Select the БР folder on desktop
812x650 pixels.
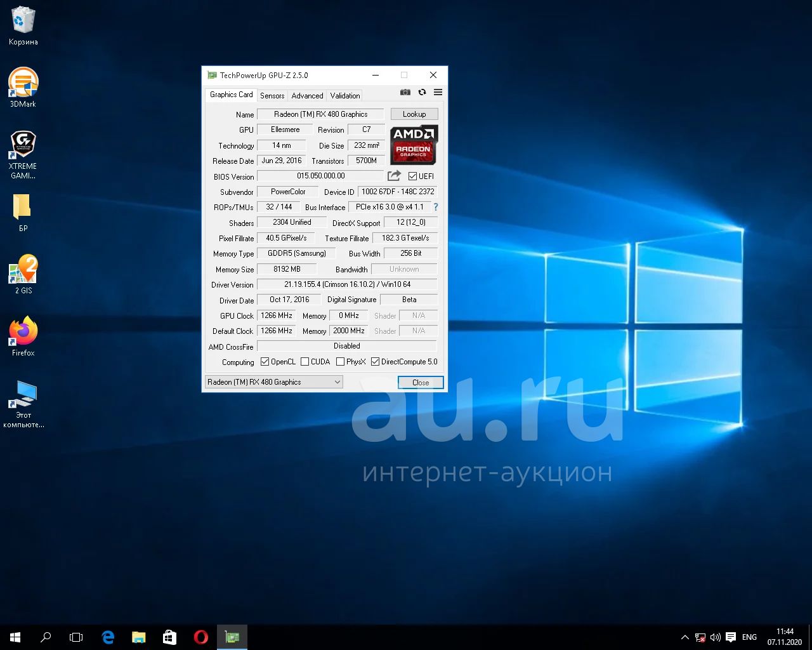tap(23, 213)
